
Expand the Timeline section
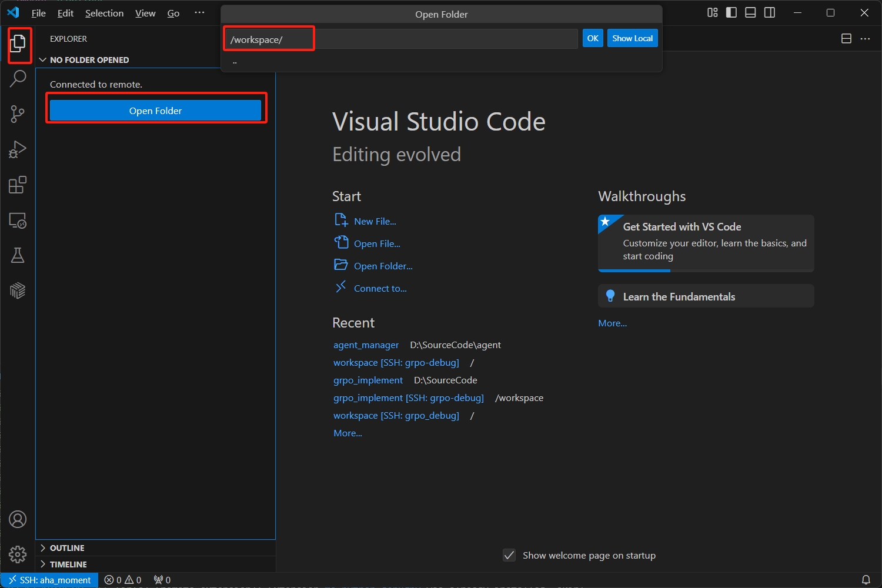tap(68, 564)
